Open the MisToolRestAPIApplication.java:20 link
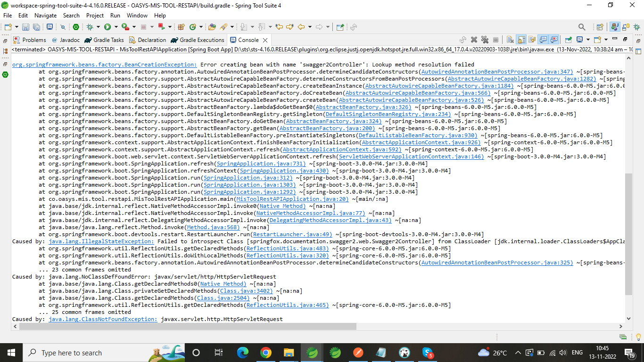Viewport: 644px width, 362px height. tap(292, 199)
